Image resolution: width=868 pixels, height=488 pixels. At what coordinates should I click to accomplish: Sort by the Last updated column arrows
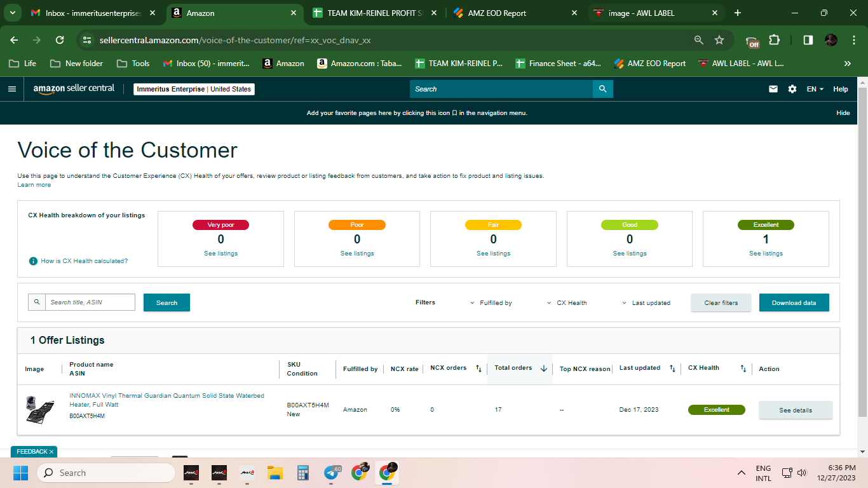[x=672, y=369]
